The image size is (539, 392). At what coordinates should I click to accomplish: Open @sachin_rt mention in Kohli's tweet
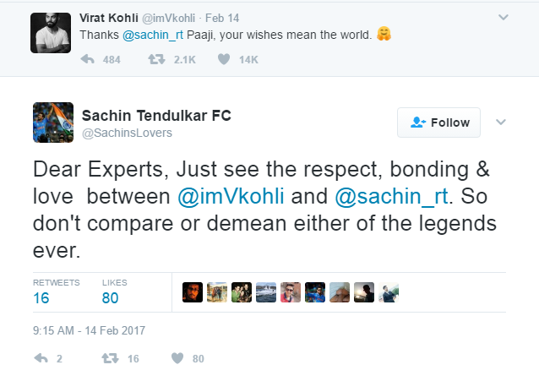coord(154,35)
